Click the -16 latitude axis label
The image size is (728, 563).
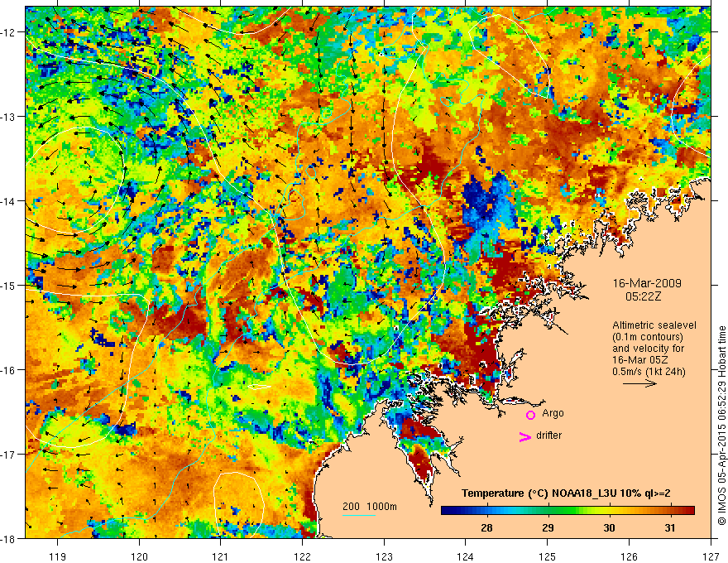point(9,370)
